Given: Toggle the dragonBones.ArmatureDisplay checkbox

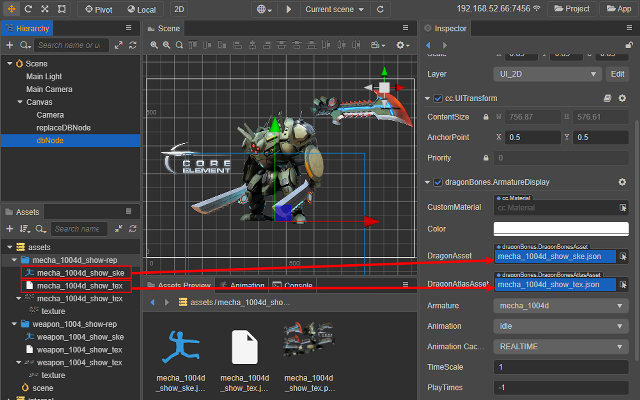Looking at the screenshot, I should pos(438,182).
